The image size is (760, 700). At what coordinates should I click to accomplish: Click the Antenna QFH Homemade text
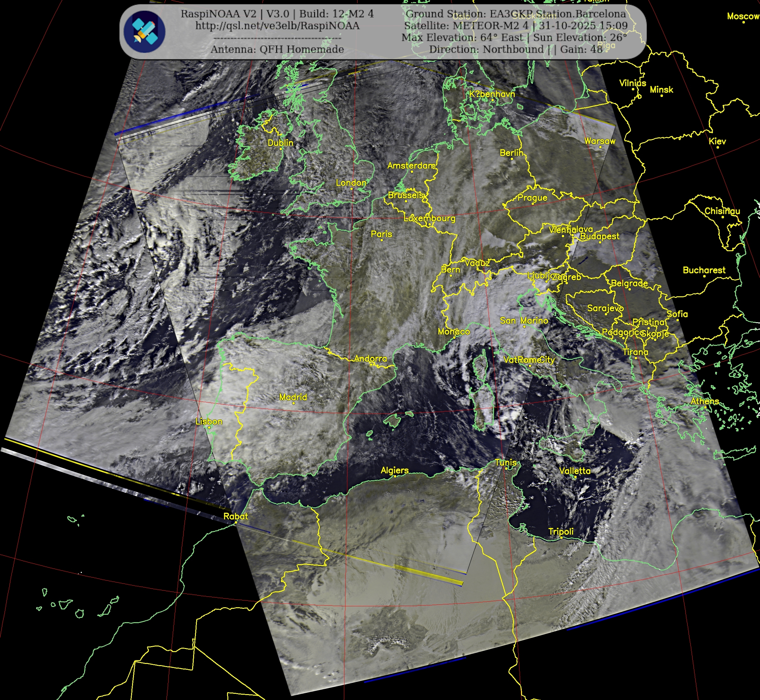click(277, 49)
